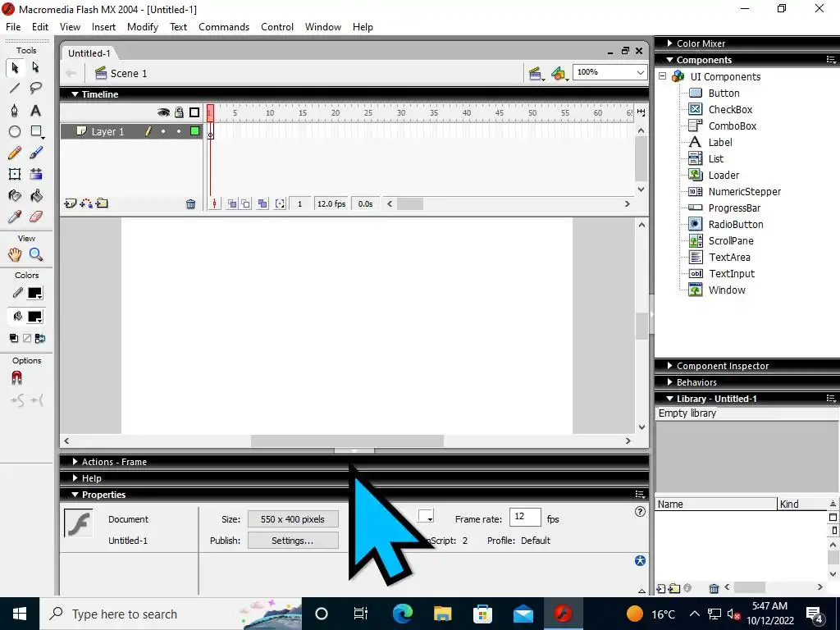
Task: Pick the Eyedropper tool
Action: tap(15, 217)
